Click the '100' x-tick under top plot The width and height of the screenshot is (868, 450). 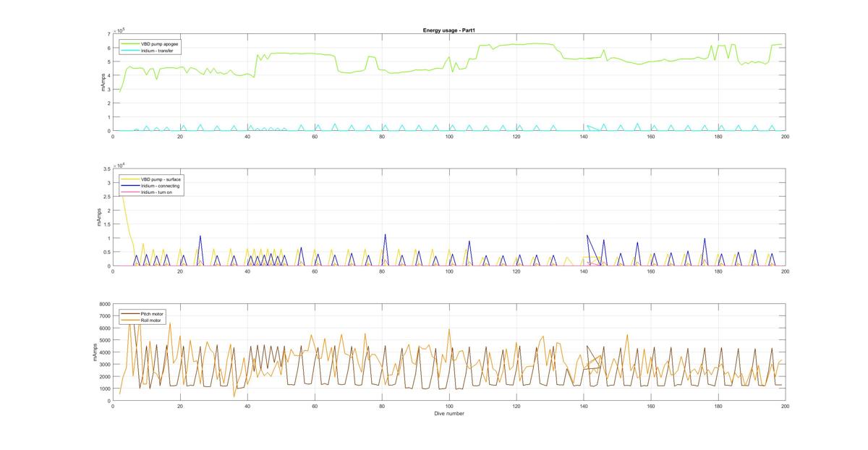(449, 136)
